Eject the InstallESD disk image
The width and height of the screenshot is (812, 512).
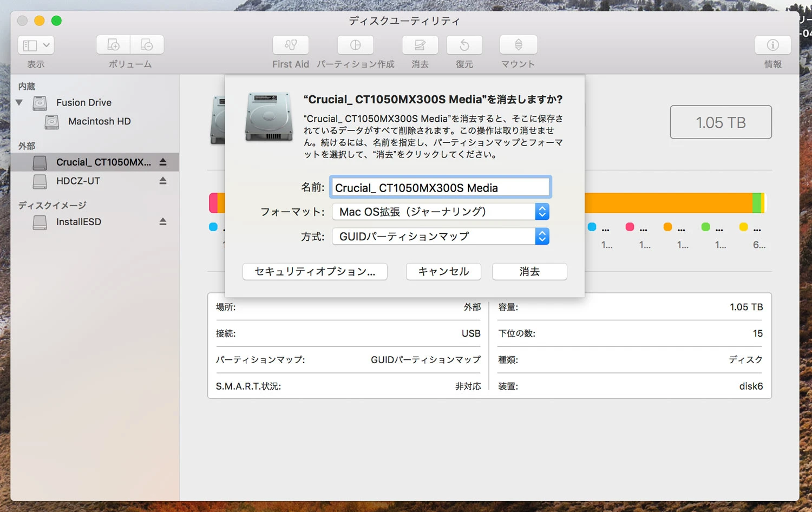coord(163,221)
